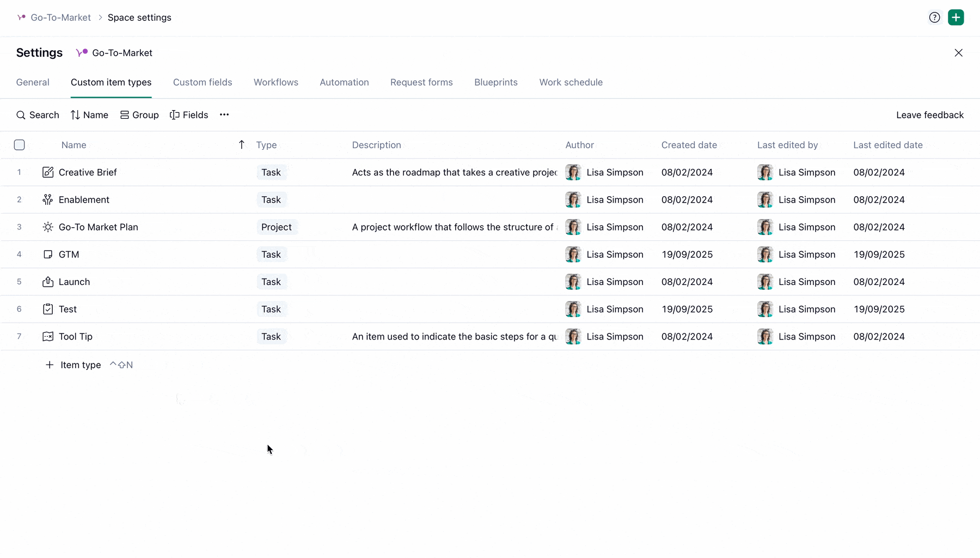Screen dimensions: 980x558
Task: Open the Group options dropdown
Action: [x=139, y=115]
